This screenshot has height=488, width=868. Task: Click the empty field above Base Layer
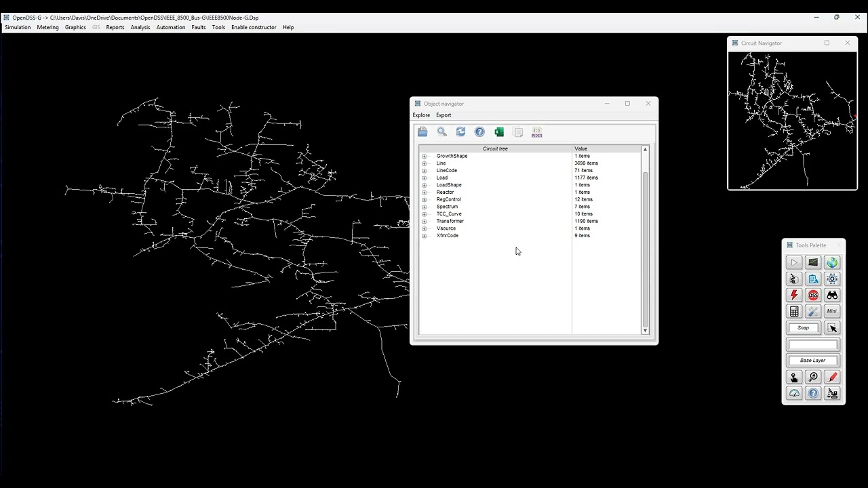tap(813, 344)
